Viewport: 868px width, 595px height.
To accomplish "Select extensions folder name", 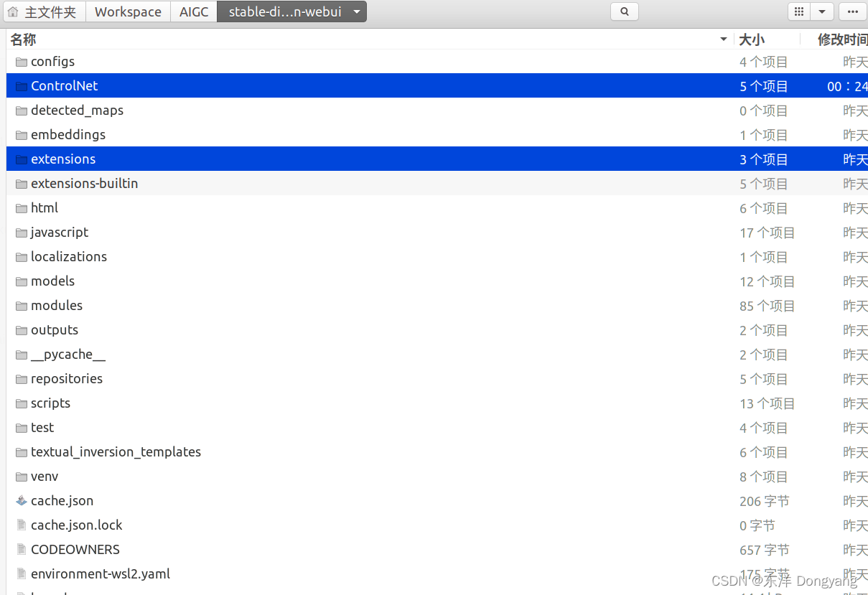I will 63,159.
